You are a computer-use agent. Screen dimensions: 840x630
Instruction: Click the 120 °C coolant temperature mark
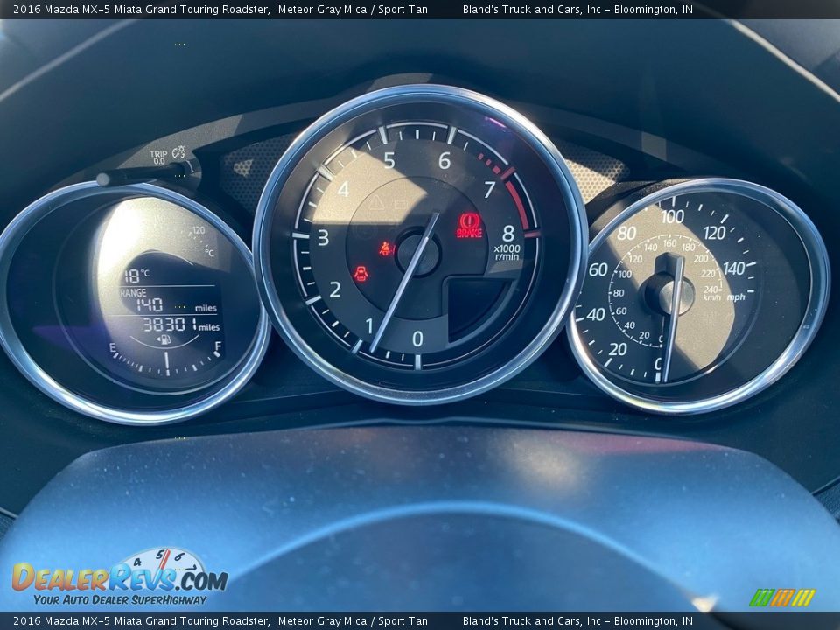pos(199,230)
